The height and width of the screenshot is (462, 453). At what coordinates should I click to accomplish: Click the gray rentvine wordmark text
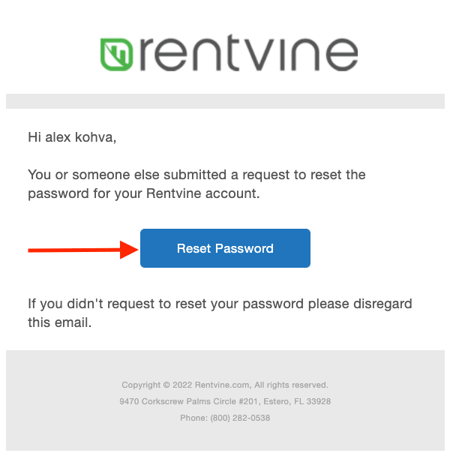point(249,53)
